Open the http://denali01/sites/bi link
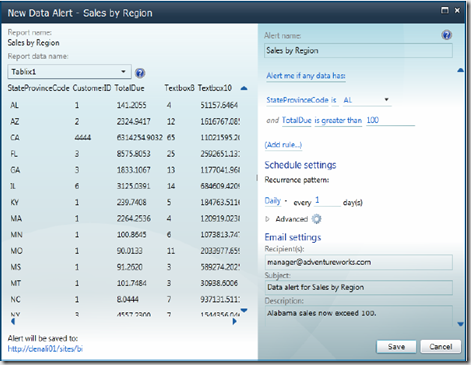The image size is (471, 365). [45, 349]
